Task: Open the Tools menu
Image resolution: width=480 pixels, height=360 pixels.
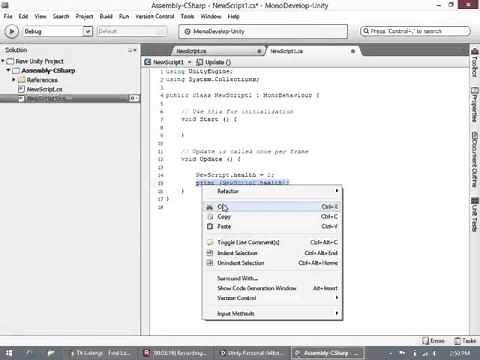Action: coord(187,16)
